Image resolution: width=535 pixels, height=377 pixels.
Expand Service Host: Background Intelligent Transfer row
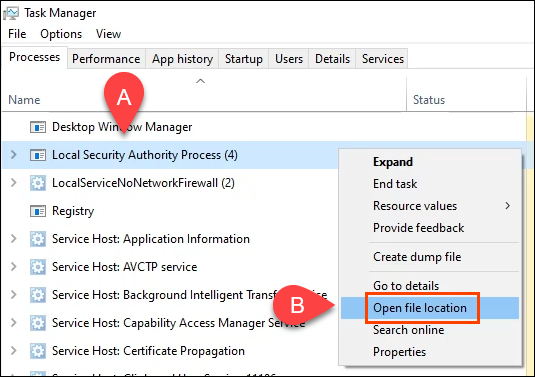[x=14, y=295]
